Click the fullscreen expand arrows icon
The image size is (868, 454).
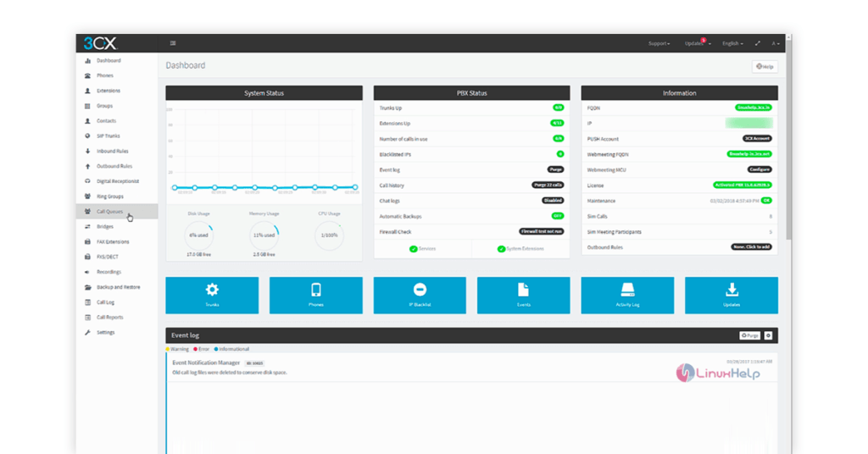point(758,43)
